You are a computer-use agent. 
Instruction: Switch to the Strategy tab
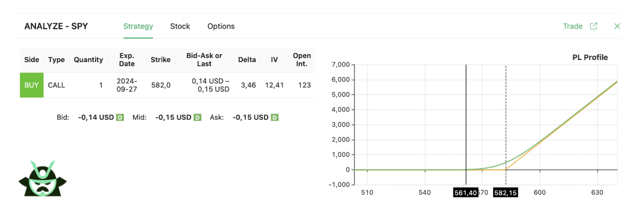pos(138,26)
